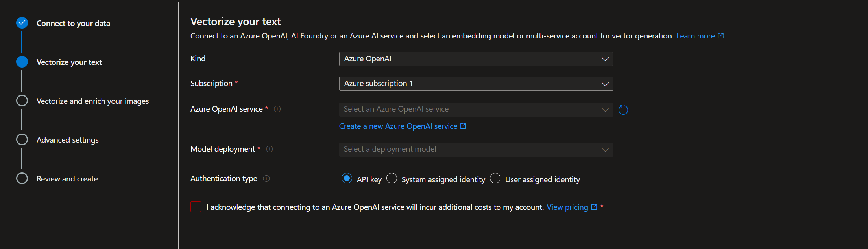
Task: Choose User assigned identity option
Action: tap(495, 179)
